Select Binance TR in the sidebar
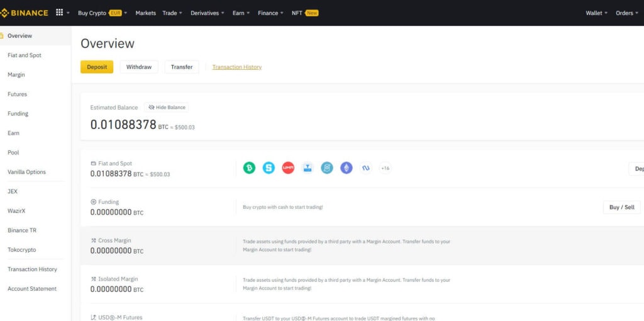Image resolution: width=644 pixels, height=321 pixels. [x=22, y=230]
